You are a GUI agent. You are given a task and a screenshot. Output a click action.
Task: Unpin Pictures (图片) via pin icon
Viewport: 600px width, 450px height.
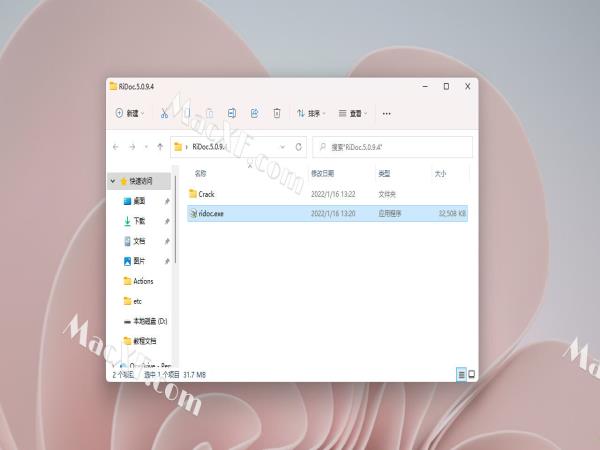(x=167, y=261)
